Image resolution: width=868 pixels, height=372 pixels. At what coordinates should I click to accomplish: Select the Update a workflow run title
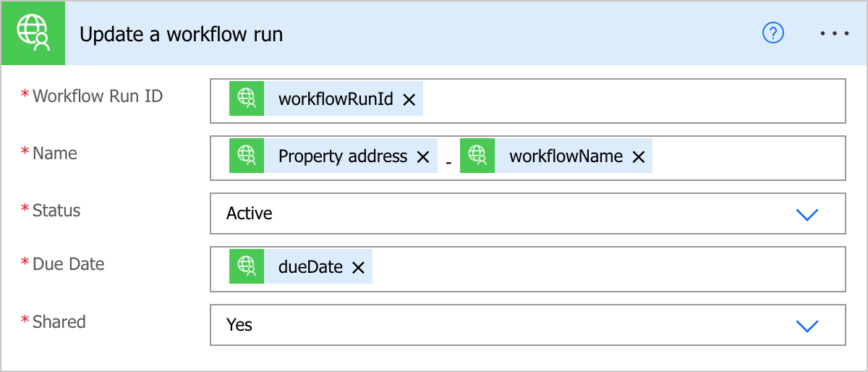(181, 34)
